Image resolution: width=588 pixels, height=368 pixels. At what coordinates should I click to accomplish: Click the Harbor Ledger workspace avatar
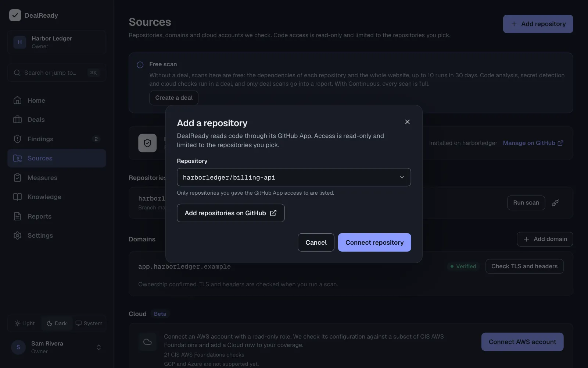[x=20, y=42]
